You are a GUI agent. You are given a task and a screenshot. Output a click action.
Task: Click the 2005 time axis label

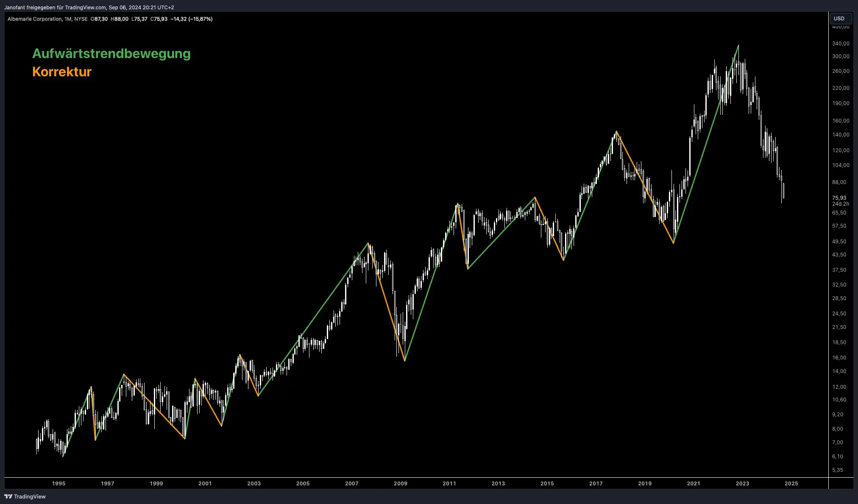[303, 484]
